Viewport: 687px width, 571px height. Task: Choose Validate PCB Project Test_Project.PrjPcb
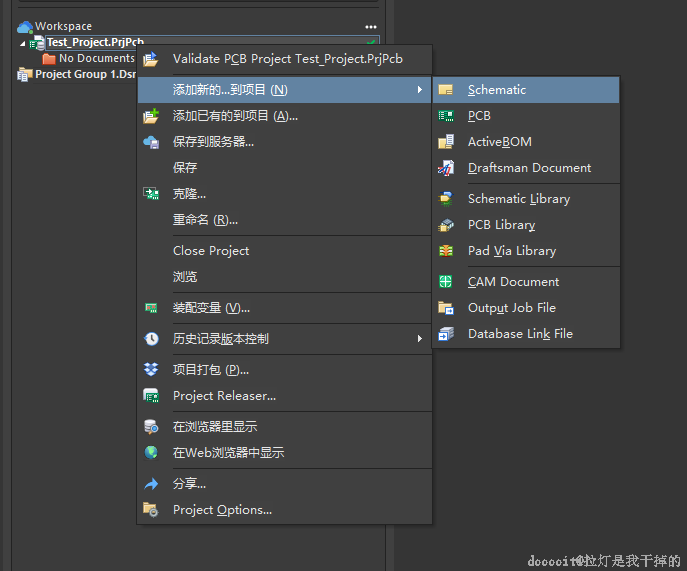(287, 59)
